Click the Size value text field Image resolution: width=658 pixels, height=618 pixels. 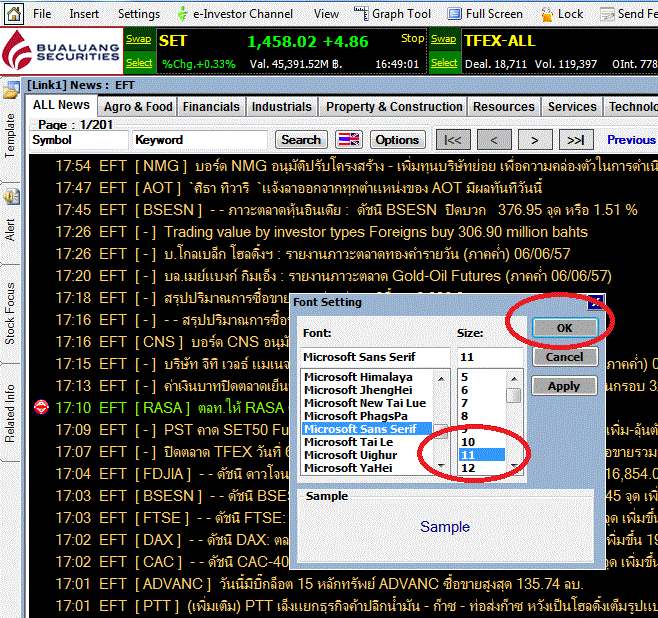pyautogui.click(x=490, y=357)
